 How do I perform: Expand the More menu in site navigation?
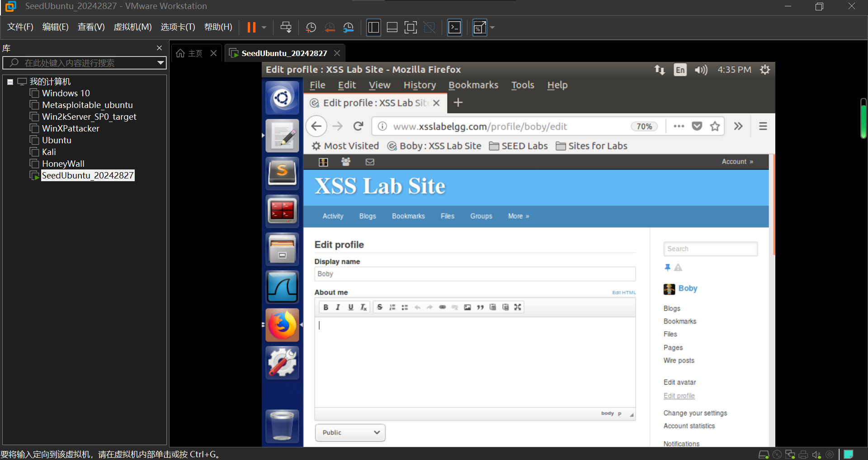519,216
